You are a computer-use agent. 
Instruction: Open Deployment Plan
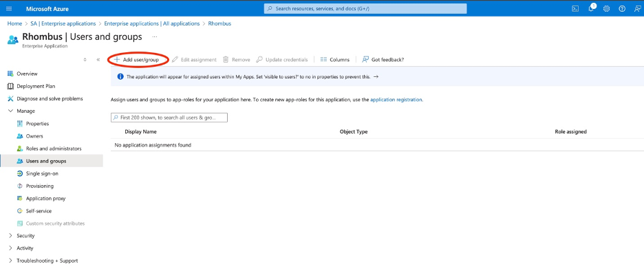[x=36, y=86]
